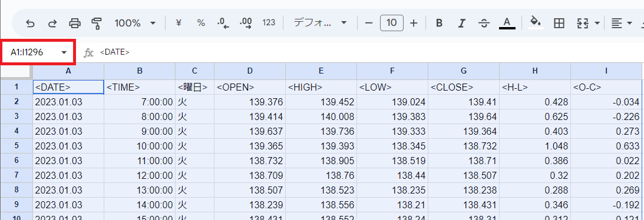Click the redo arrow icon

52,24
